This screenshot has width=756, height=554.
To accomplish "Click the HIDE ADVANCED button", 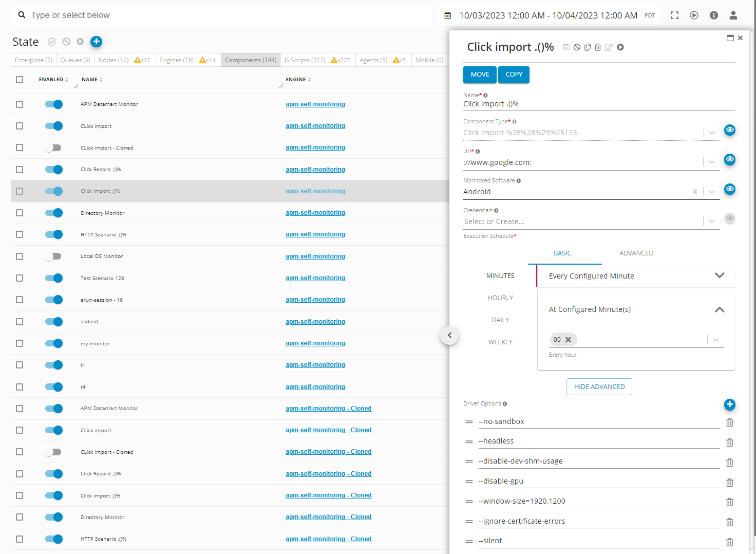I will pyautogui.click(x=599, y=387).
